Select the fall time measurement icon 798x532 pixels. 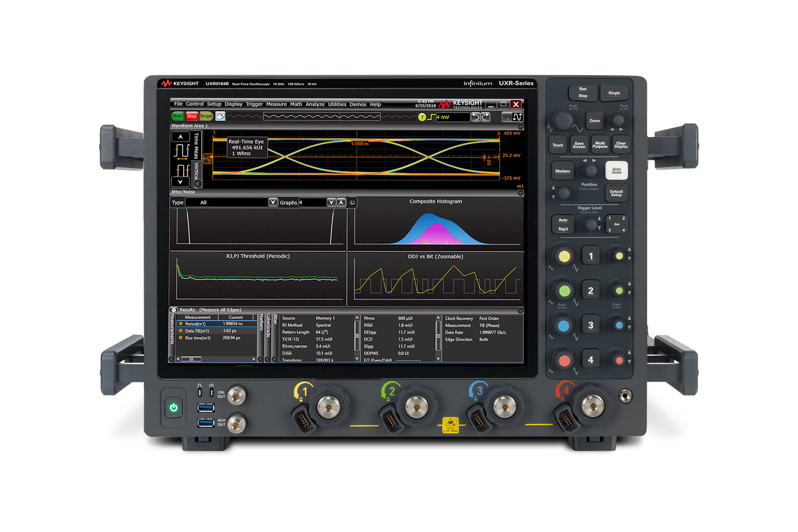tap(181, 170)
